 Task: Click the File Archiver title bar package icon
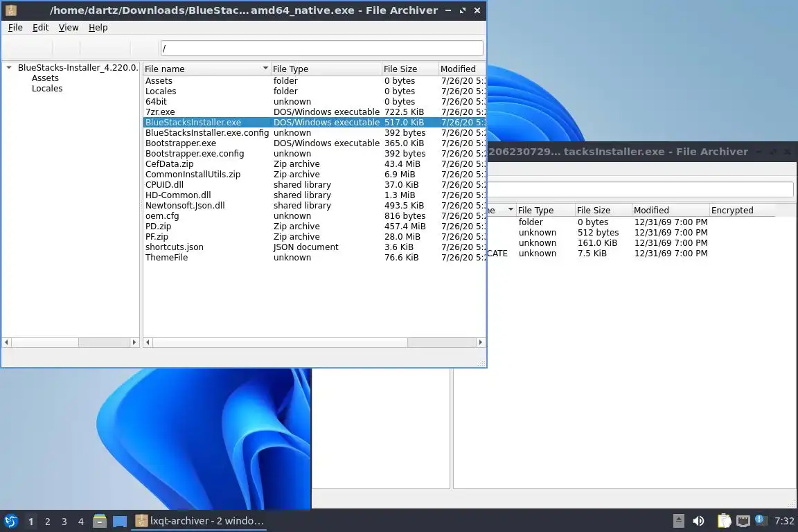pyautogui.click(x=10, y=10)
